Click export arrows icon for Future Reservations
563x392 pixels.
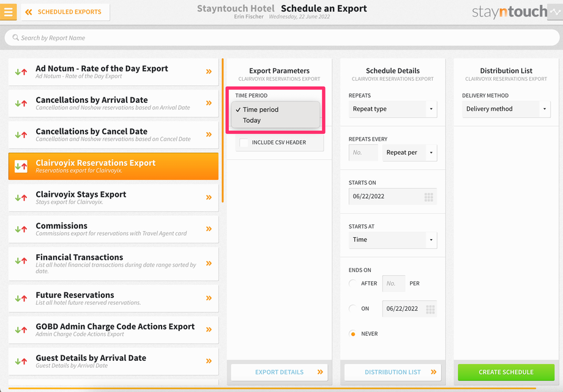[21, 298]
